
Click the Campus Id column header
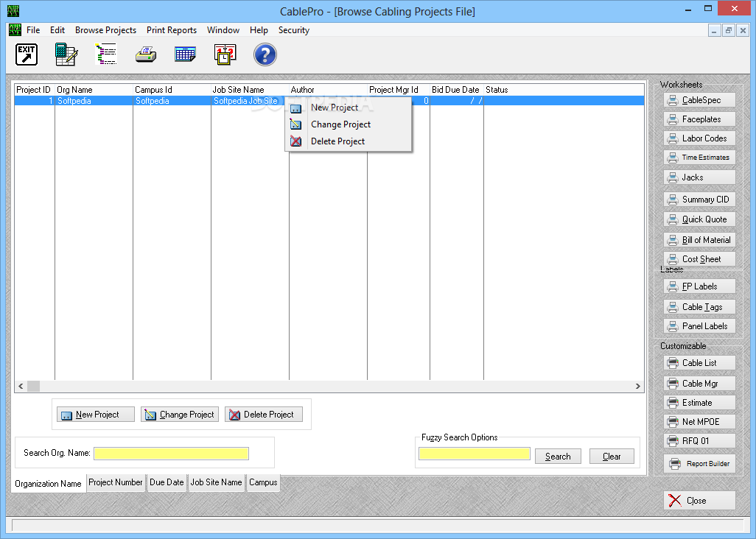[x=172, y=90]
